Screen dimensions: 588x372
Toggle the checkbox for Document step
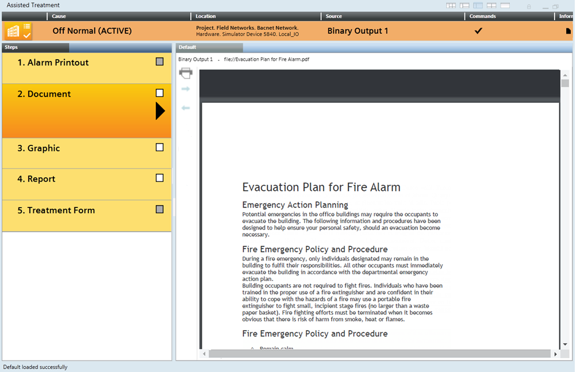[x=160, y=93]
